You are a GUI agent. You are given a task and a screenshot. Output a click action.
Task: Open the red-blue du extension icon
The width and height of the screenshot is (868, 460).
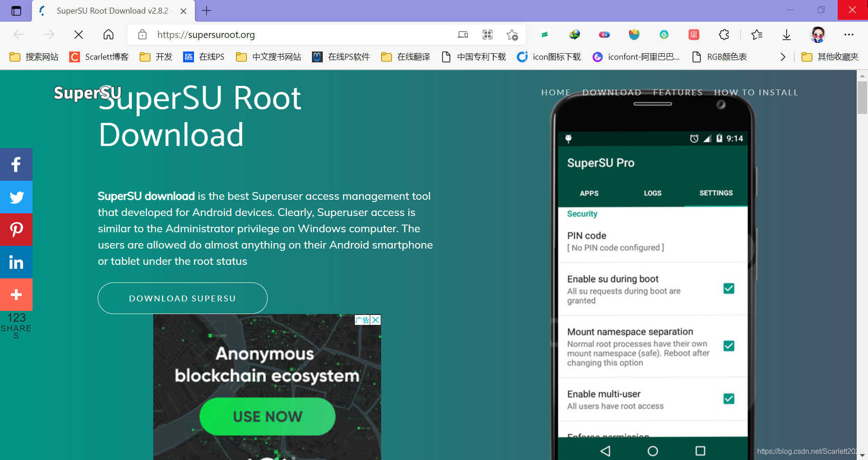pyautogui.click(x=604, y=34)
